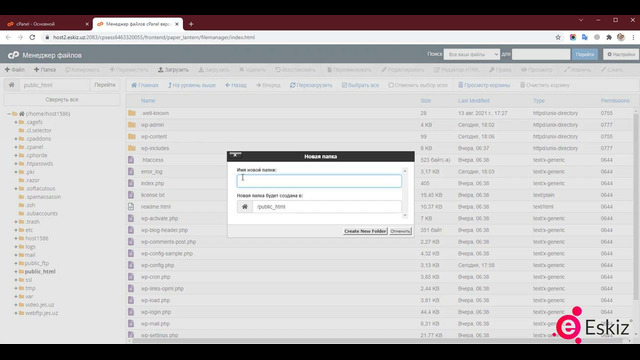Click the wp-admin folder icon

[132, 124]
